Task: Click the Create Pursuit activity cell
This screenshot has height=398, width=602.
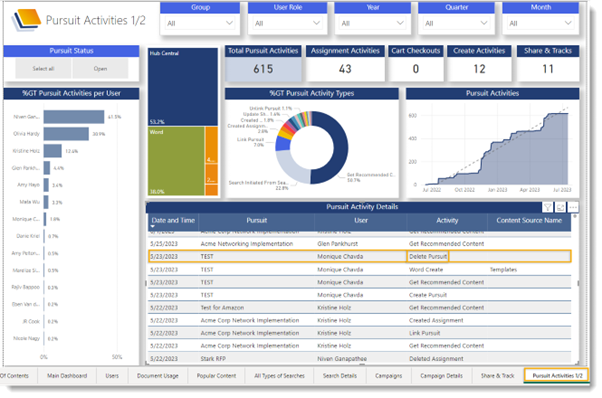Action: click(x=428, y=295)
